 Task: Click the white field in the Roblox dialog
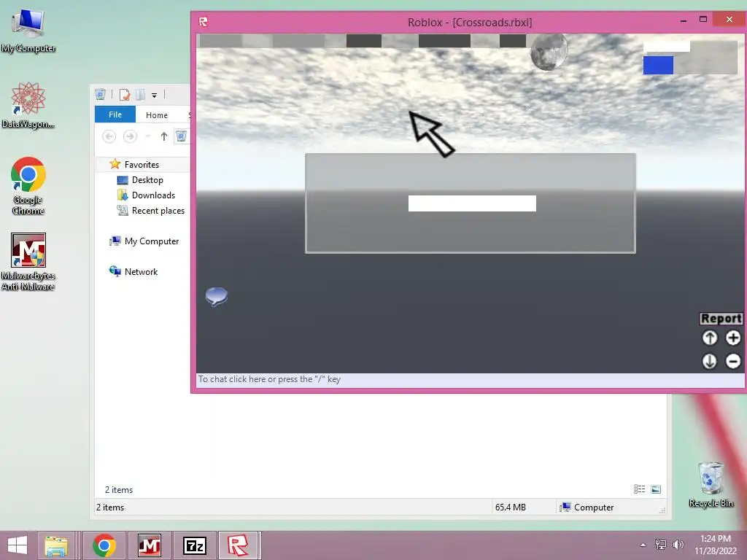tap(472, 203)
